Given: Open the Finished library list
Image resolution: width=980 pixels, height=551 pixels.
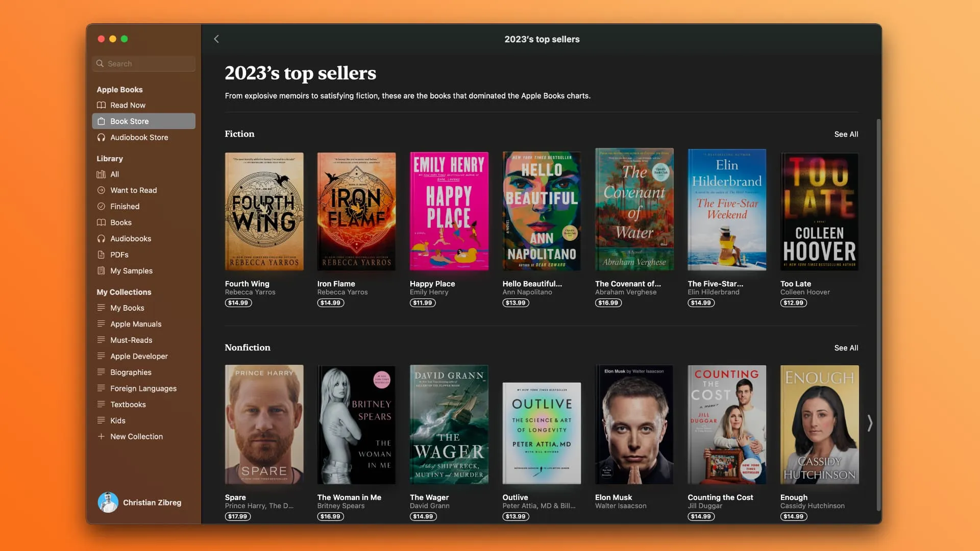Looking at the screenshot, I should pyautogui.click(x=143, y=207).
